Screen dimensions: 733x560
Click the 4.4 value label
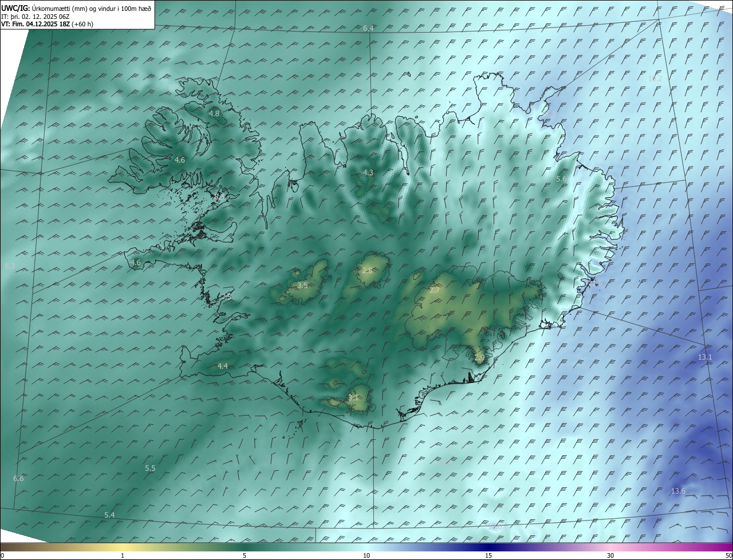[x=223, y=366]
